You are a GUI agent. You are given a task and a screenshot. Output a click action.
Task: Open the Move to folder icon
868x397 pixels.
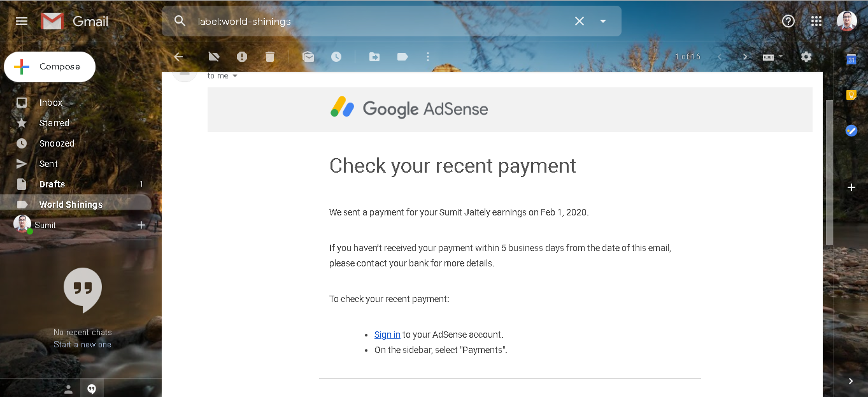point(374,57)
